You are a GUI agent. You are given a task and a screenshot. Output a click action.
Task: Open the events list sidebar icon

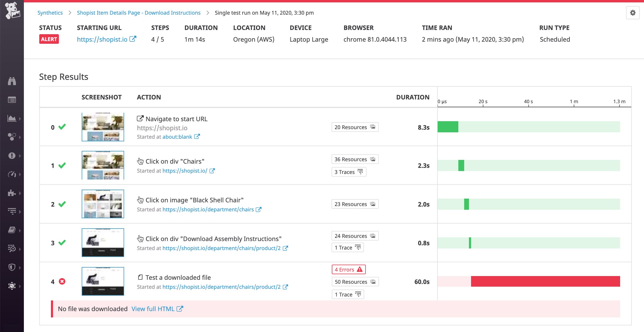click(12, 100)
